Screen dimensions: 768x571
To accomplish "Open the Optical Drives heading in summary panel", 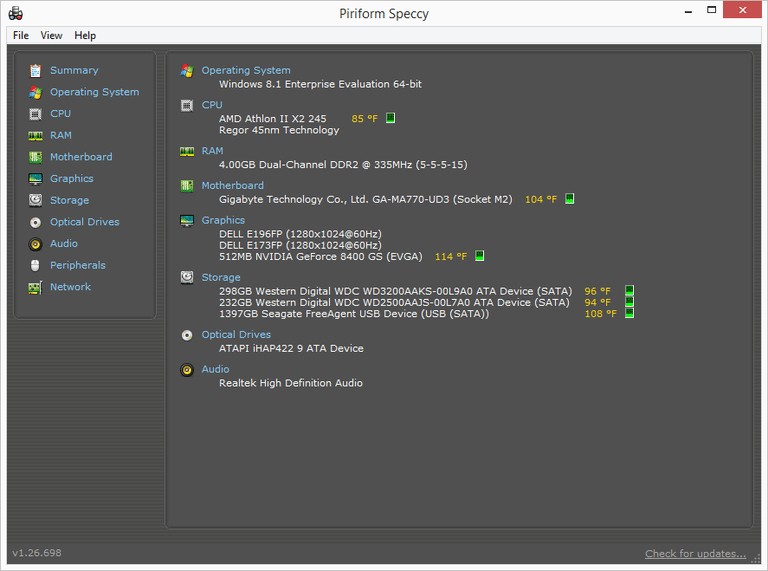I will pos(236,334).
